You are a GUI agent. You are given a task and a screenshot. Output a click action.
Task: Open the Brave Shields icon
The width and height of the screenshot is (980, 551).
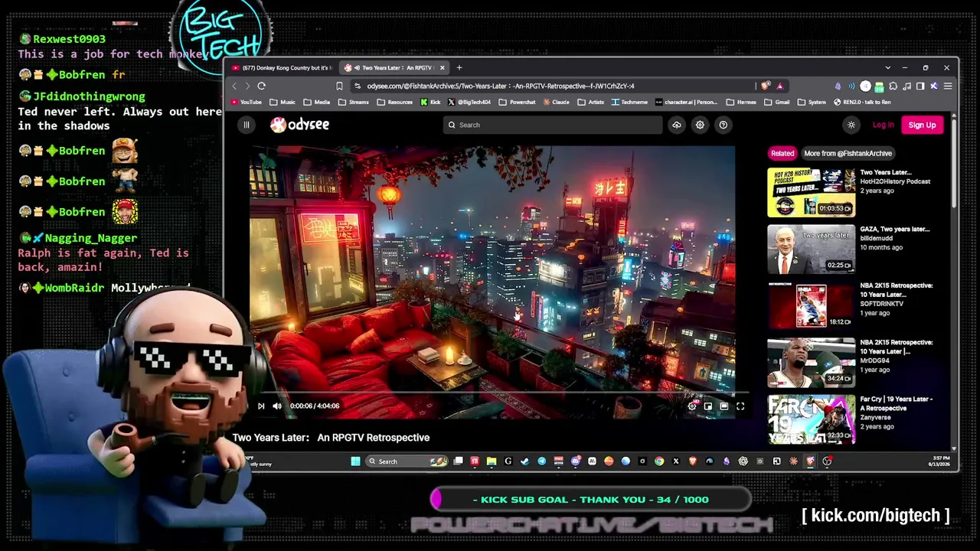[765, 86]
